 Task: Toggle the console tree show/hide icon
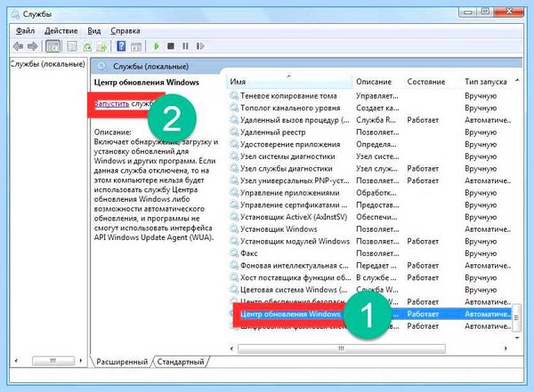click(53, 46)
